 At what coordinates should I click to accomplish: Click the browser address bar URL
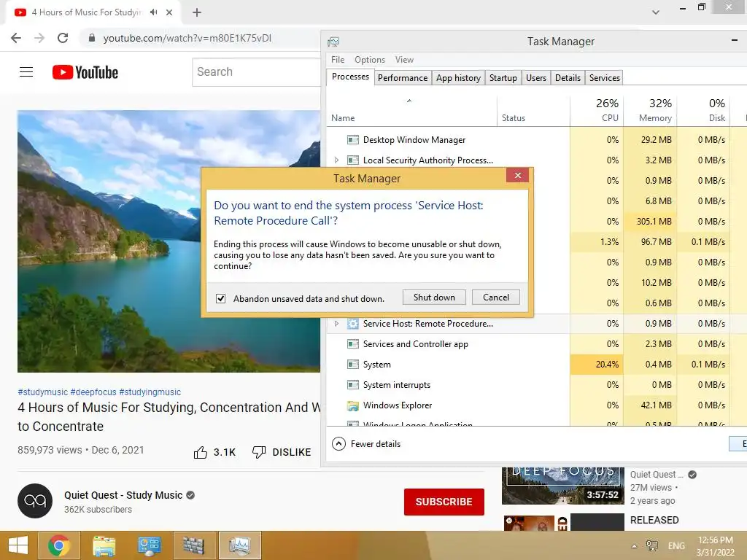tap(187, 38)
